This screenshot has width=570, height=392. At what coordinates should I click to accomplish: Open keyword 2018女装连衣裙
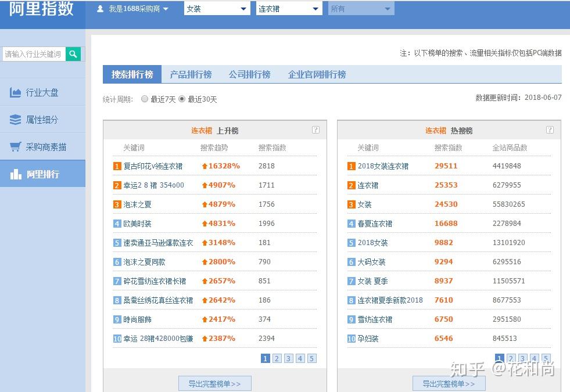click(383, 166)
